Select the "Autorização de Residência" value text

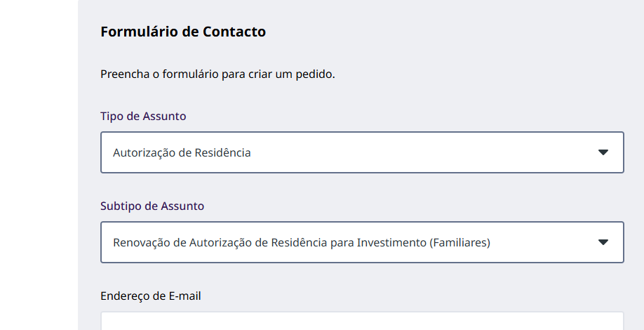pyautogui.click(x=182, y=152)
